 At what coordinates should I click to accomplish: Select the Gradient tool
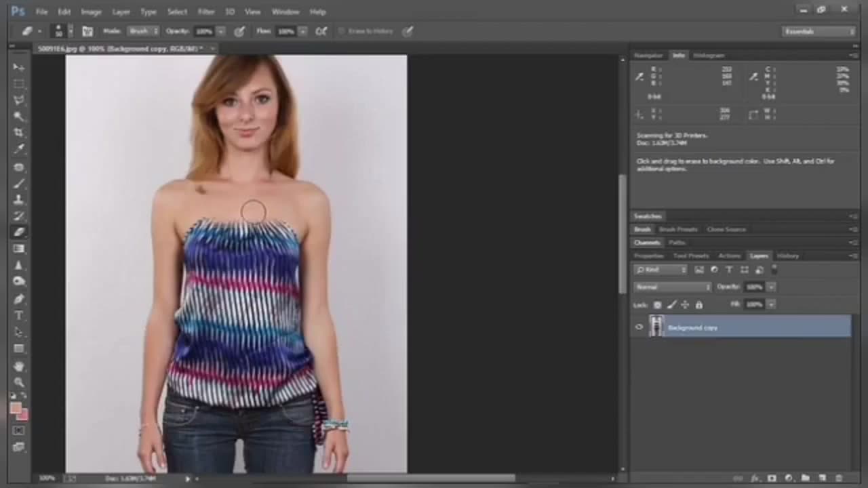tap(19, 249)
